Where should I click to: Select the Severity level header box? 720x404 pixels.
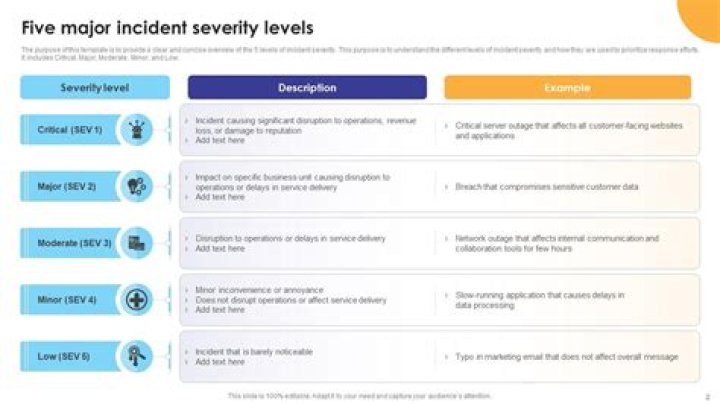95,88
